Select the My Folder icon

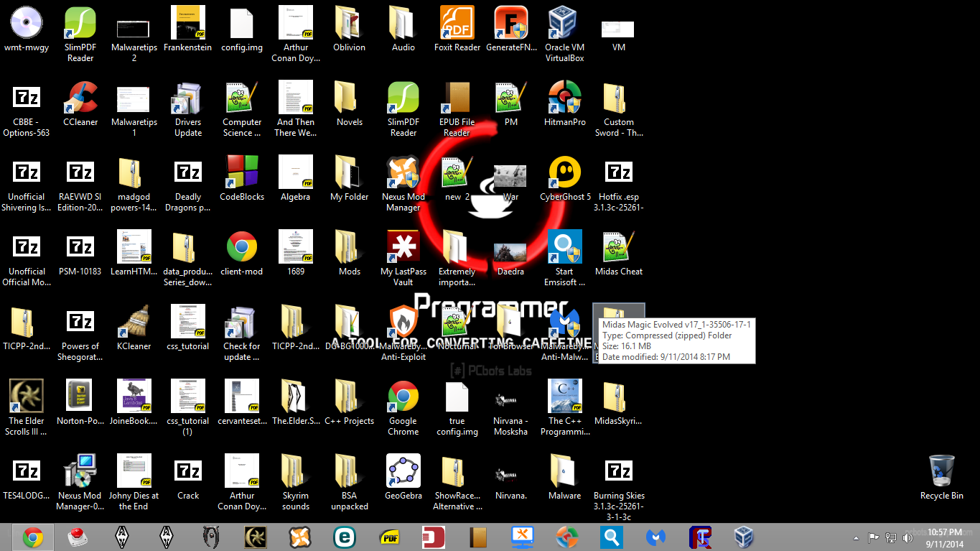(x=350, y=177)
